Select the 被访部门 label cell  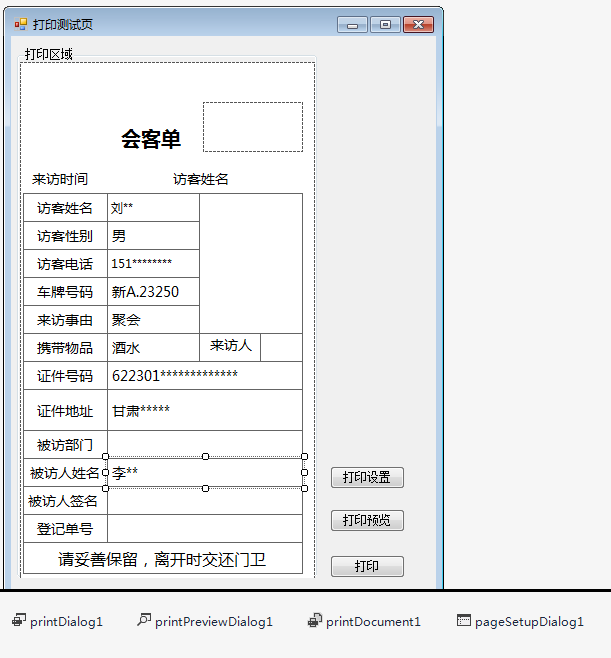click(x=65, y=445)
